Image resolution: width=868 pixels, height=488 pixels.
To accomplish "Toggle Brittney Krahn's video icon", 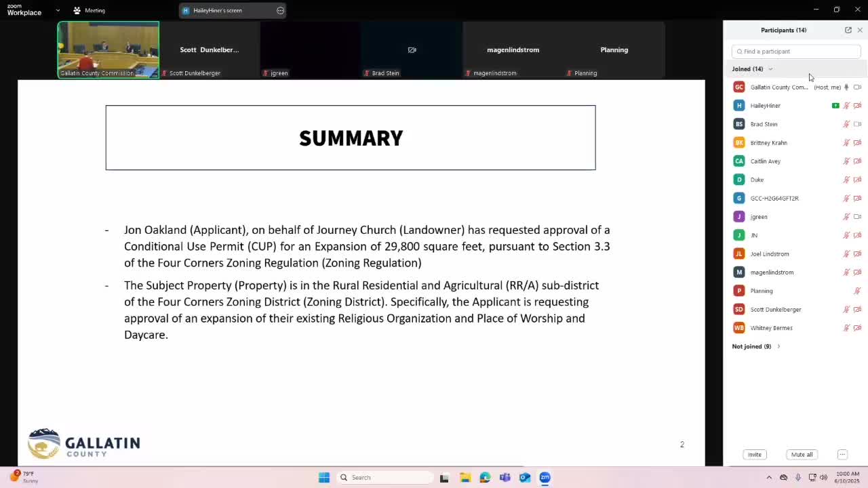I will 857,143.
